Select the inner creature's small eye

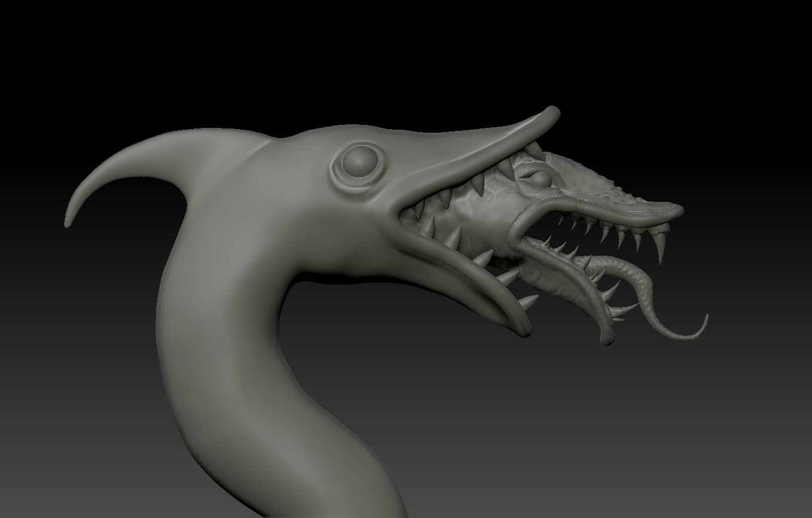pos(539,179)
